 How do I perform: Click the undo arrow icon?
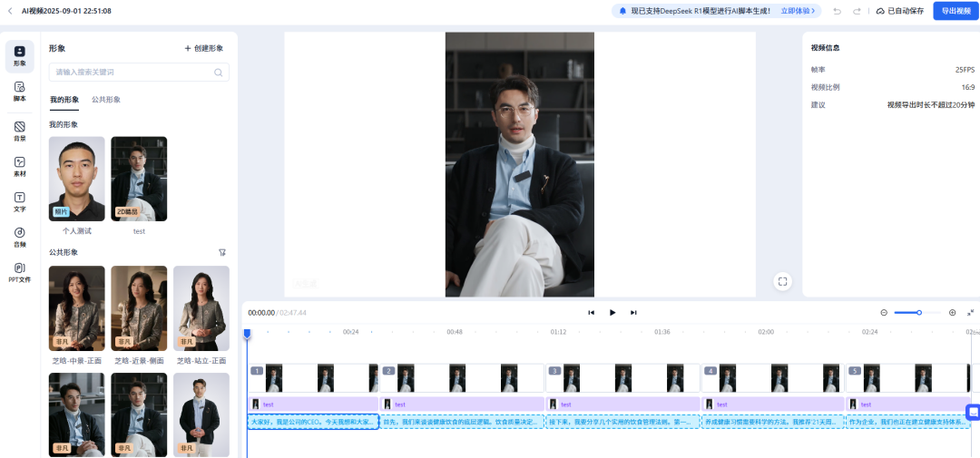pos(837,11)
